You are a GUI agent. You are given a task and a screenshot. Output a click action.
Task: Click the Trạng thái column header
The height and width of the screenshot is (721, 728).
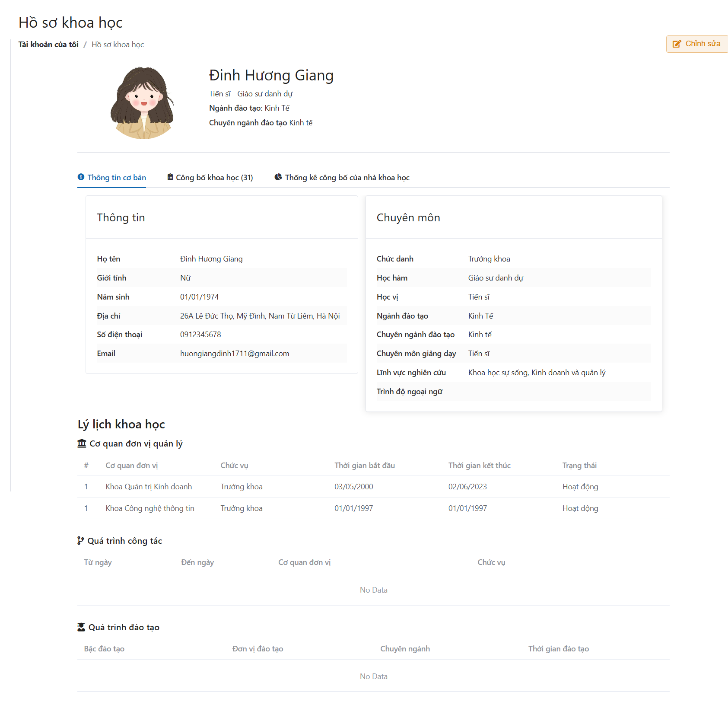click(x=579, y=466)
